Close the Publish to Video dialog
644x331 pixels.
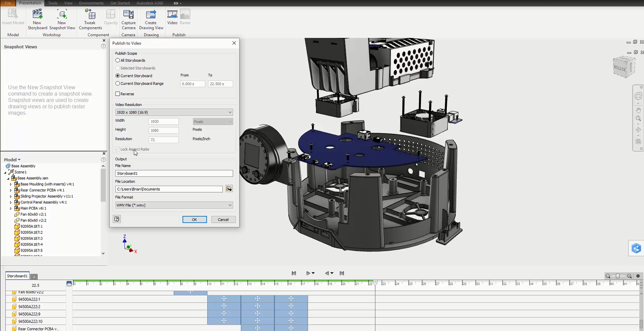click(234, 43)
